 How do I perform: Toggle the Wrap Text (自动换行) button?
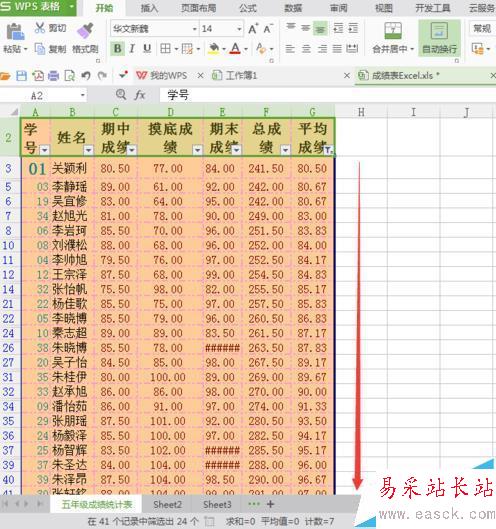(440, 38)
